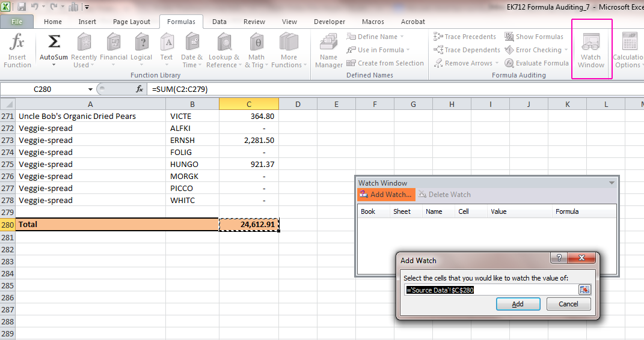Click Cancel in Add Watch dialog
This screenshot has height=340, width=644.
click(x=568, y=304)
